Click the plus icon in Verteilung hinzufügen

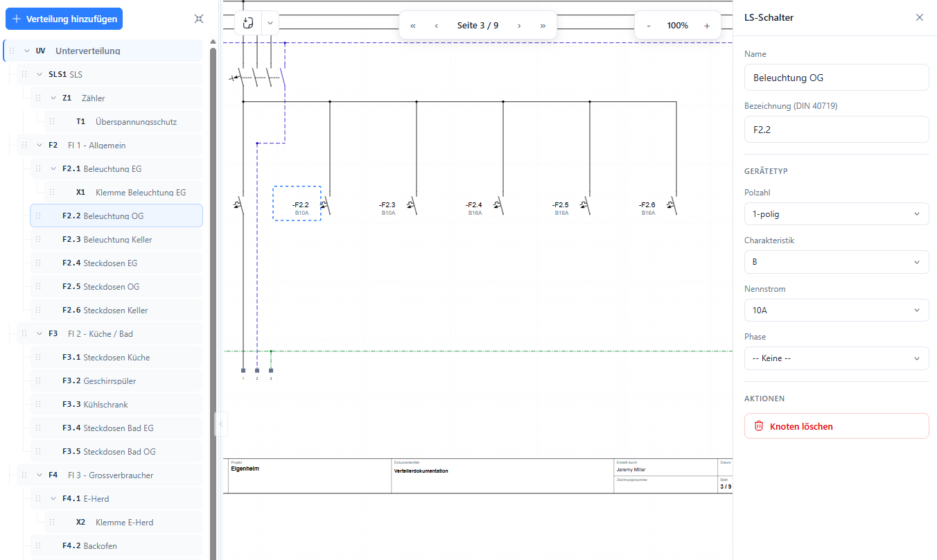click(16, 19)
